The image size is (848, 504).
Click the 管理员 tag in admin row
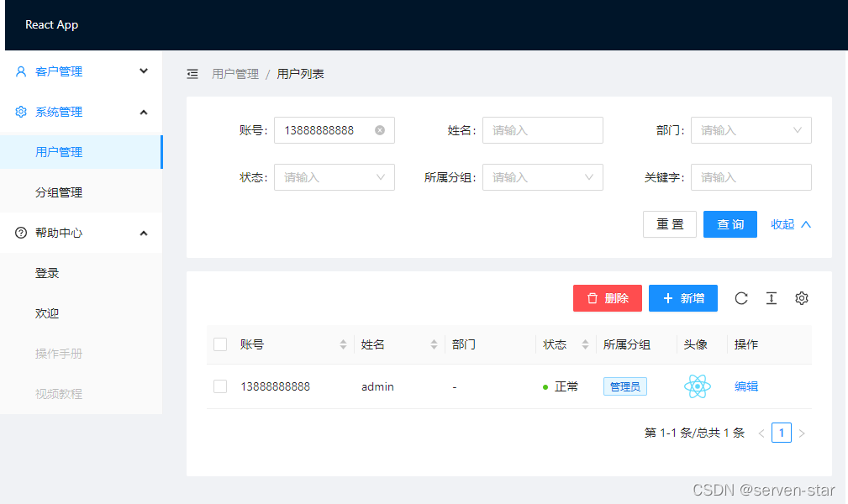click(625, 386)
